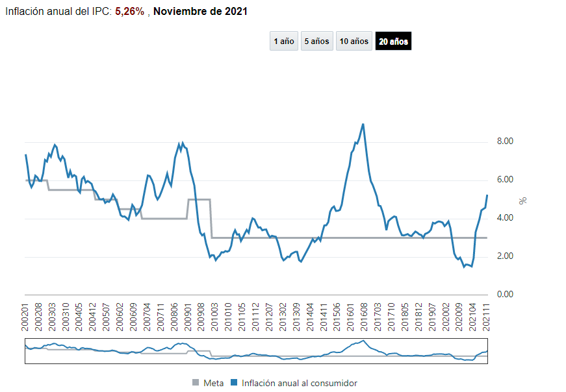The image size is (566, 392).
Task: Click the 201506 x-axis date label
Action: pyautogui.click(x=337, y=317)
